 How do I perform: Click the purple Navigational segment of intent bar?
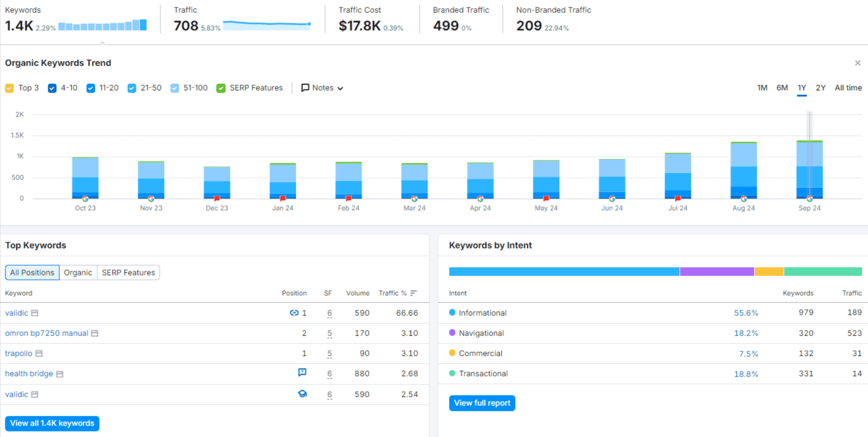[x=717, y=272]
